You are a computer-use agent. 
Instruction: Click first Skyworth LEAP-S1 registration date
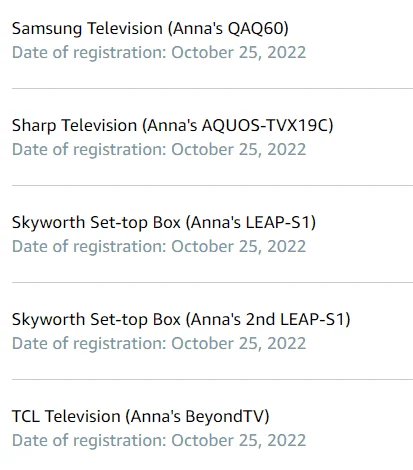pyautogui.click(x=159, y=247)
